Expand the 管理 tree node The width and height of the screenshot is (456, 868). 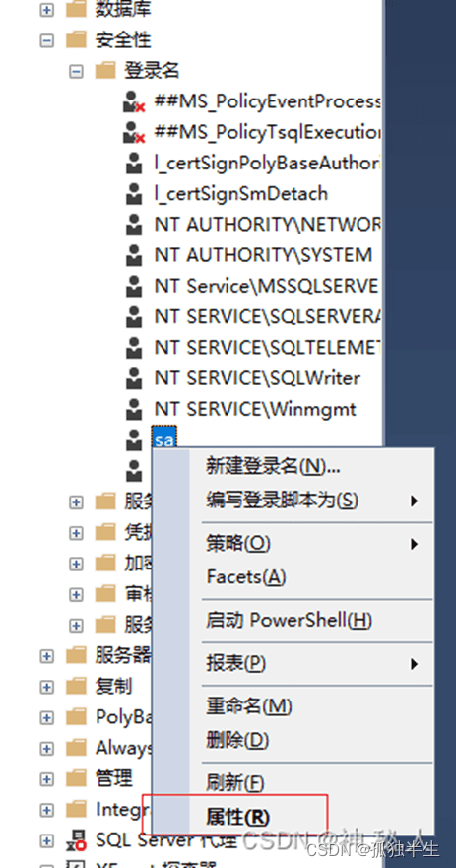(47, 779)
